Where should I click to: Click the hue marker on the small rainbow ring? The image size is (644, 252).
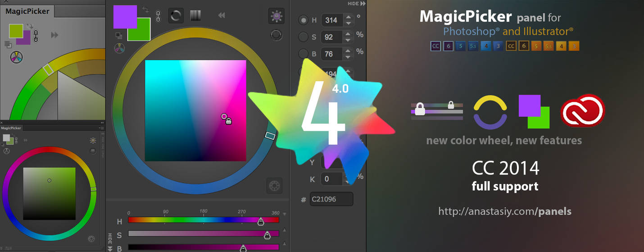pyautogui.click(x=93, y=189)
